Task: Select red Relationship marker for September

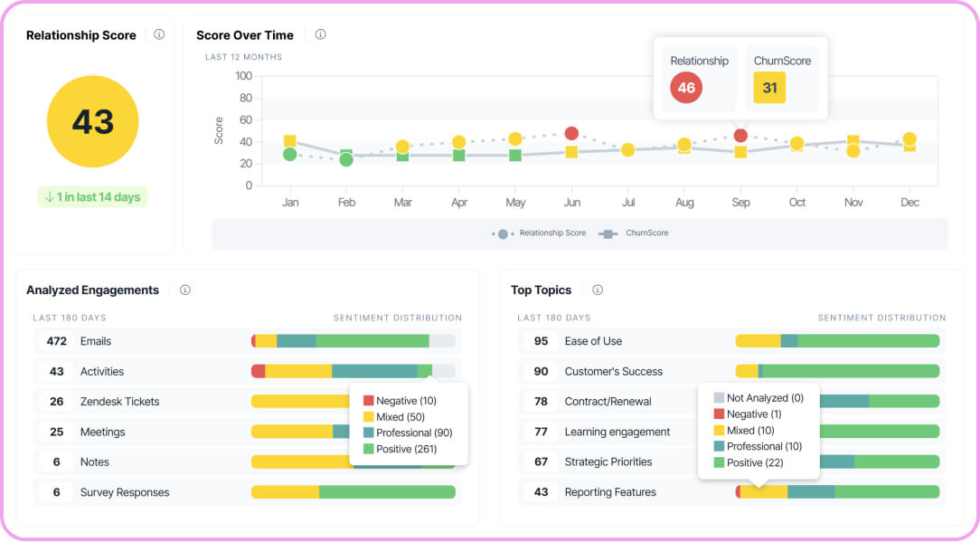Action: [x=740, y=136]
